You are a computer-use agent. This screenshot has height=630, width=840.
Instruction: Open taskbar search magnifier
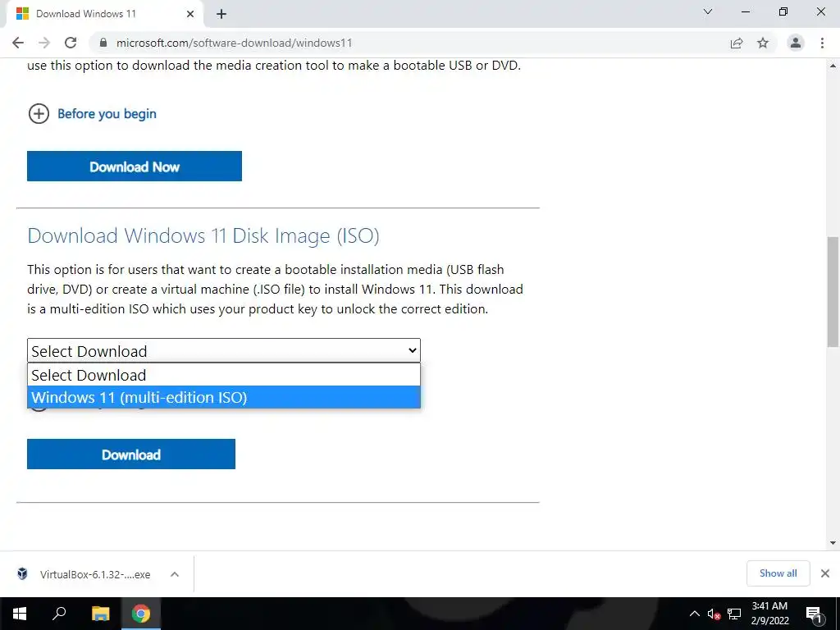pos(59,614)
